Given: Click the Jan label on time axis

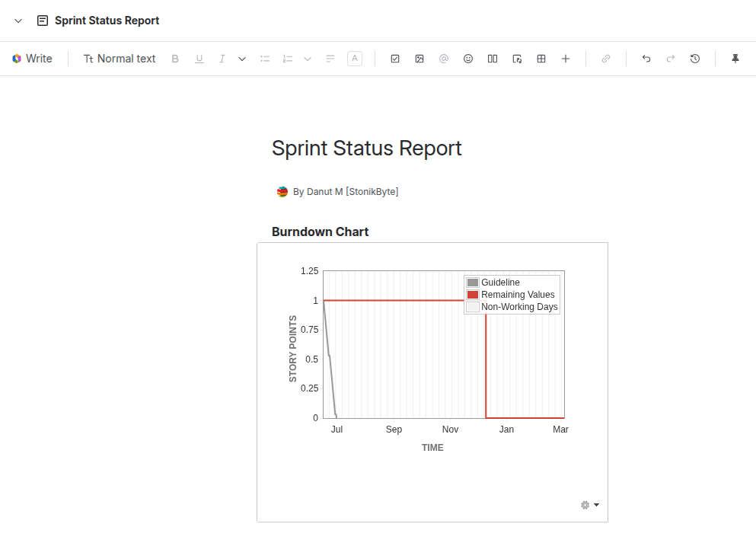Looking at the screenshot, I should click(x=506, y=430).
